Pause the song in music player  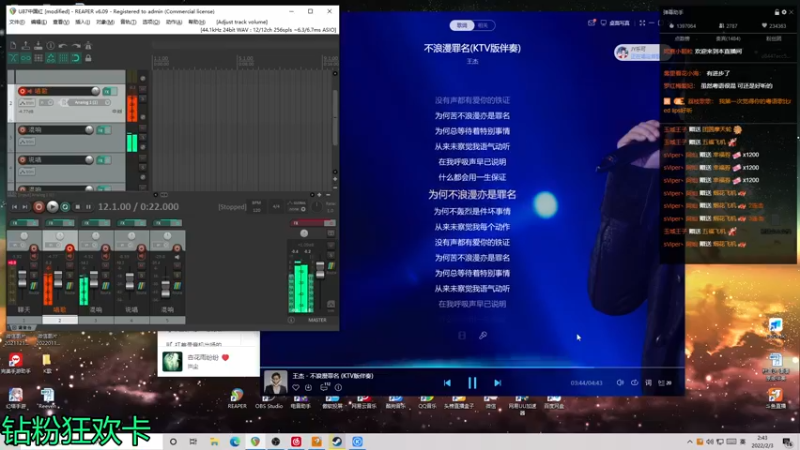pos(472,383)
